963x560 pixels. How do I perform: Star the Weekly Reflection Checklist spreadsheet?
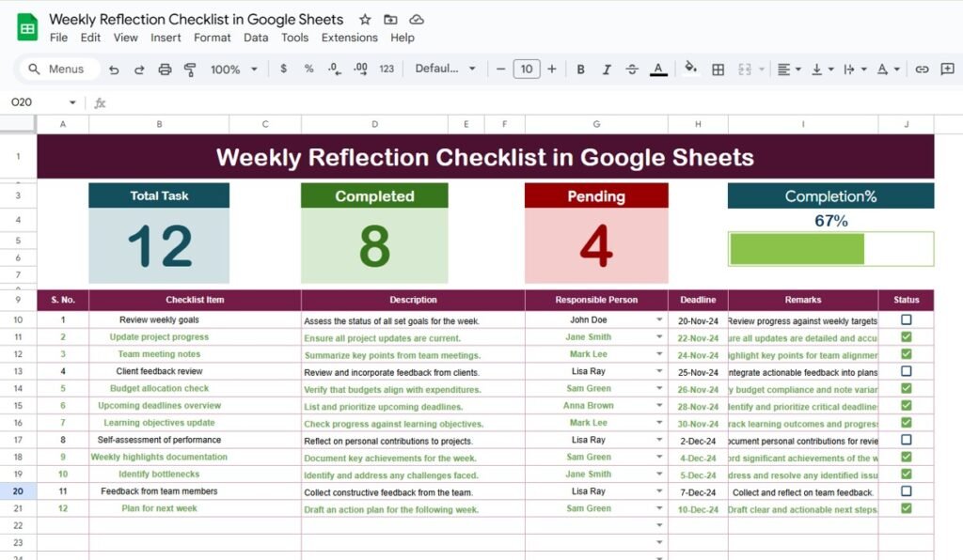click(365, 19)
